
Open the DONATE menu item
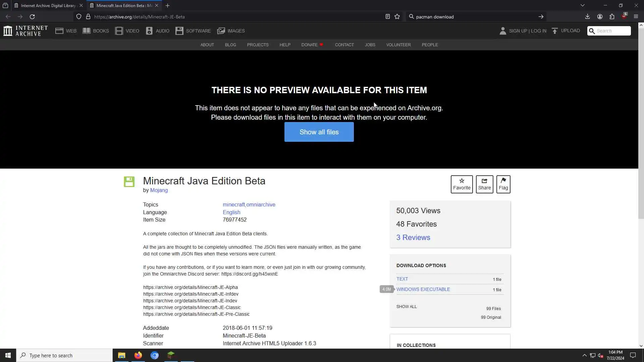tap(309, 45)
